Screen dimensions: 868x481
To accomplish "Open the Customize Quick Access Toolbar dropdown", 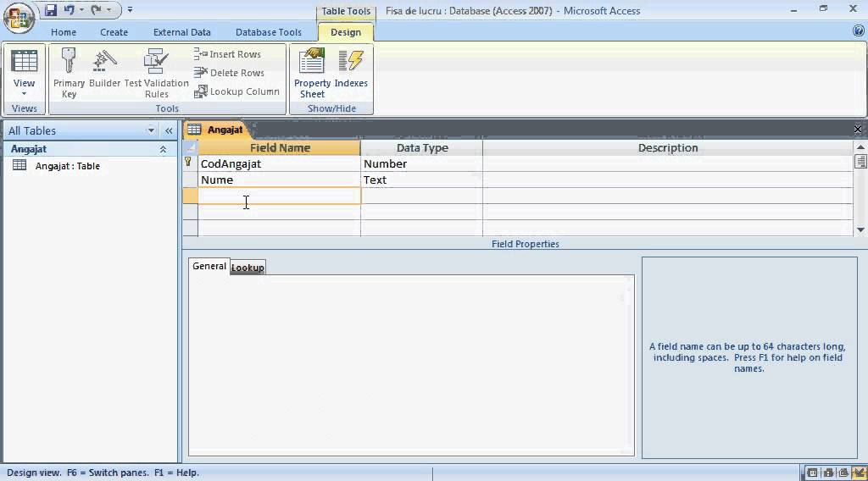I will (130, 10).
